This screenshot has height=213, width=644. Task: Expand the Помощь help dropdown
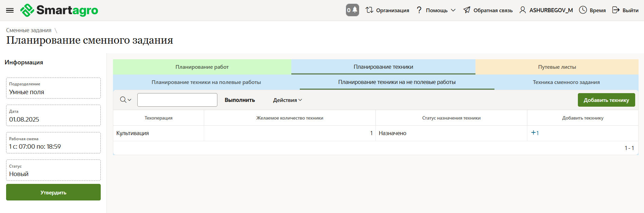tap(436, 10)
